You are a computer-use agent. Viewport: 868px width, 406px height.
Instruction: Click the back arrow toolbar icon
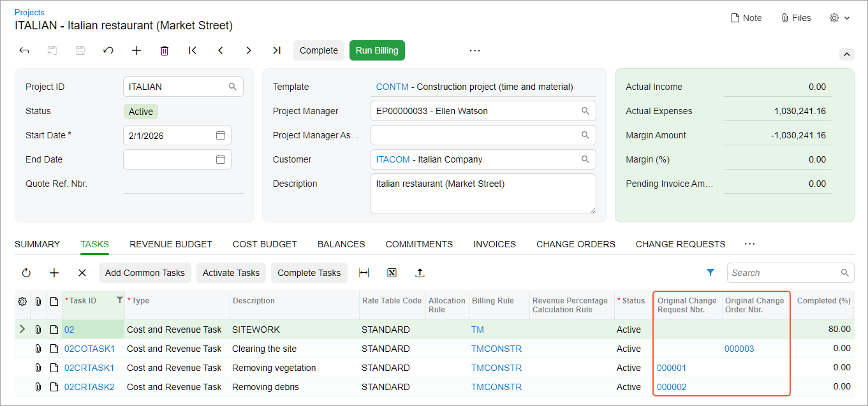[x=24, y=50]
